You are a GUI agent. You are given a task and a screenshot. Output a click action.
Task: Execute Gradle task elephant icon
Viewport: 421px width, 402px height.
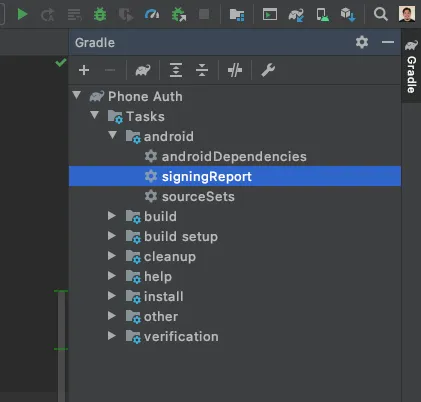click(x=143, y=70)
